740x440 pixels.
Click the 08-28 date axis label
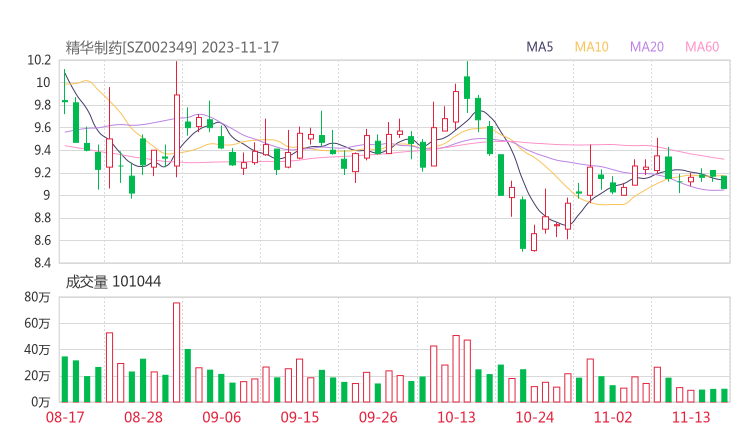click(x=143, y=417)
